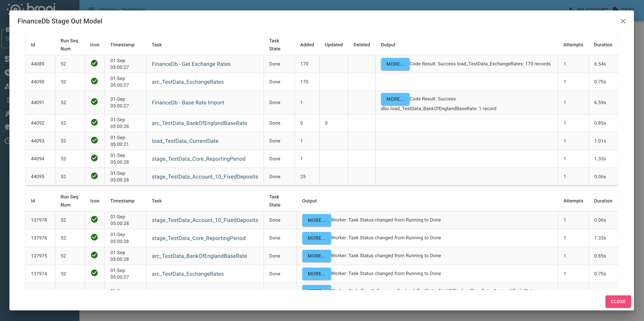Image resolution: width=644 pixels, height=321 pixels.
Task: Click the green check icon in row 137978
Action: point(94,219)
